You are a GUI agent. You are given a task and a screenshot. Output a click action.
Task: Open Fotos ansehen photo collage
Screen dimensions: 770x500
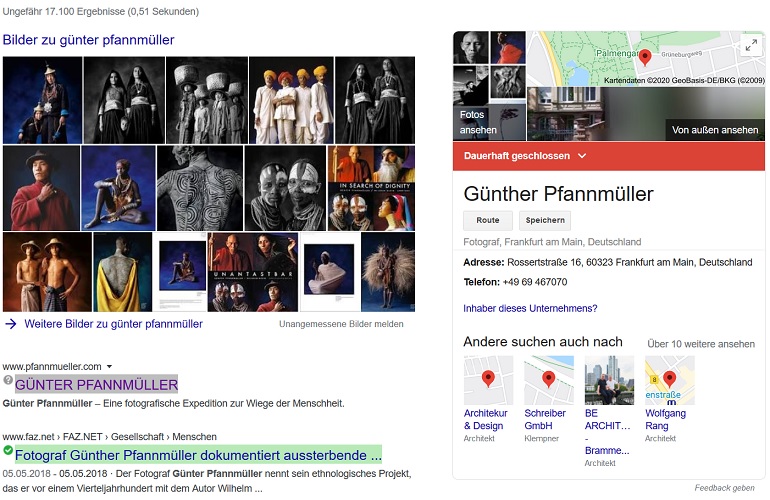(x=489, y=86)
